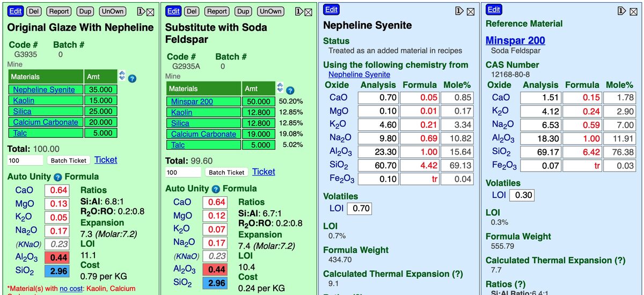Viewport: 644px width, 295px height.
Task: Open Kaolin link in Substitute recipe materials
Action: (182, 112)
